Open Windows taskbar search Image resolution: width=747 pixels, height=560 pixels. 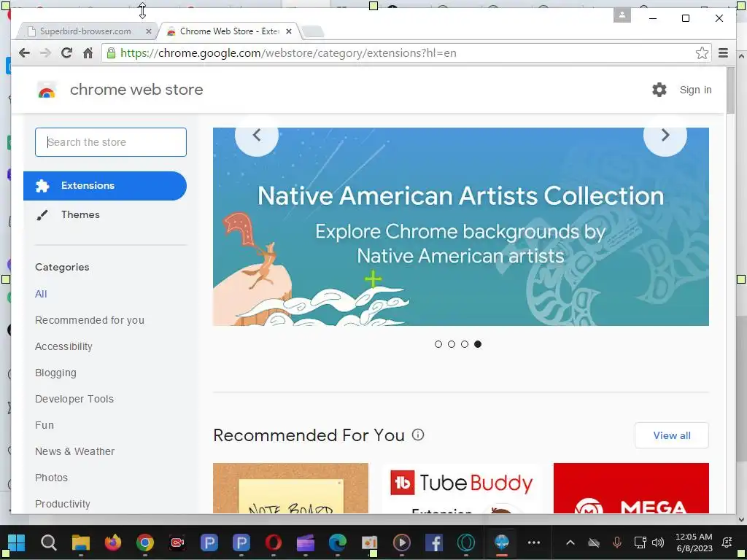49,542
